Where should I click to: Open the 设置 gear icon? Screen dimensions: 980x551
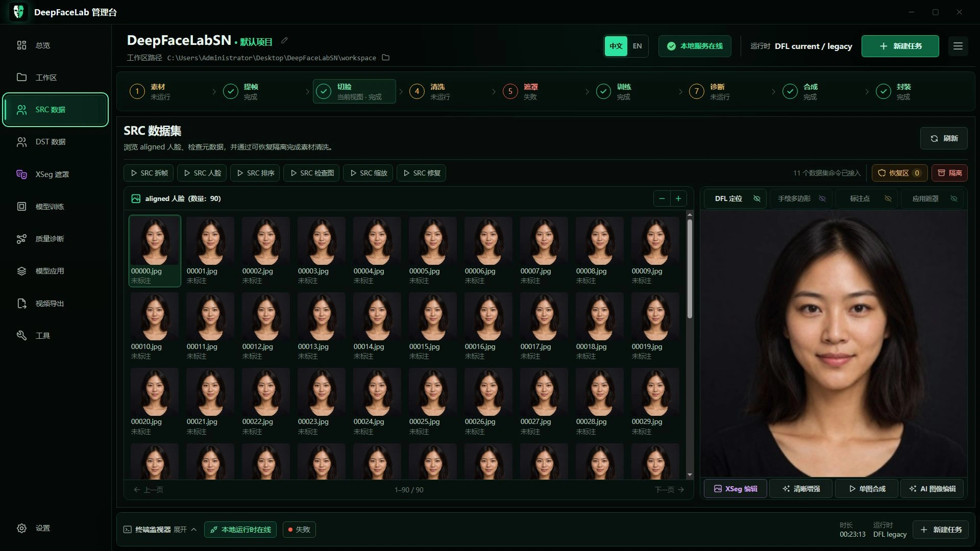coord(21,528)
